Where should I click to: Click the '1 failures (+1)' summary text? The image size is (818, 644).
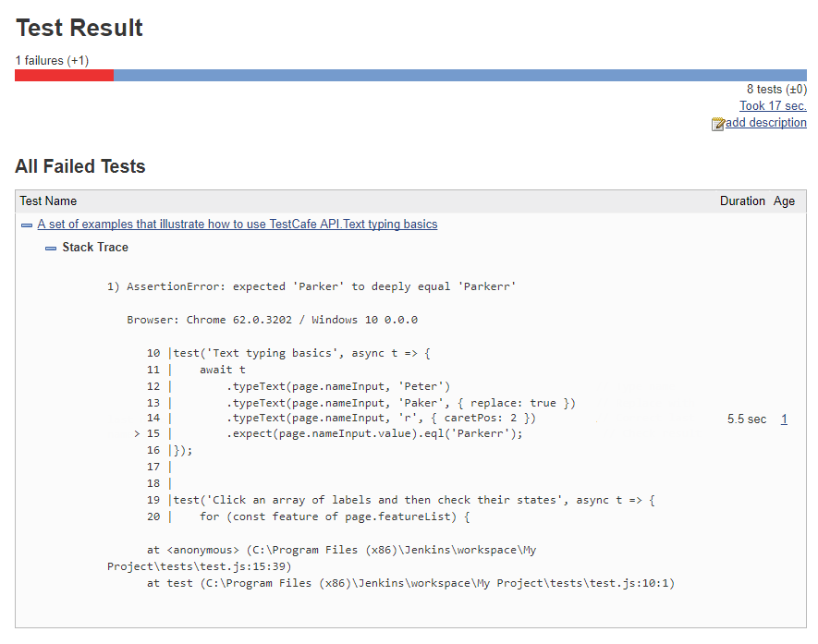pyautogui.click(x=52, y=61)
